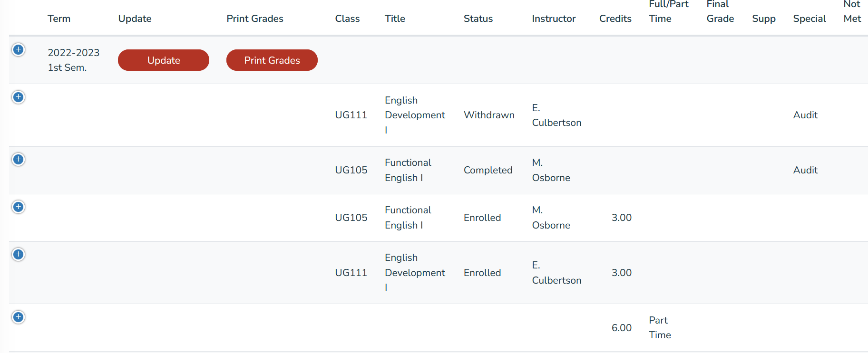Screen dimensions: 868x353
Task: Click E. Culbertson in Enrolled UG111 row
Action: [x=556, y=273]
